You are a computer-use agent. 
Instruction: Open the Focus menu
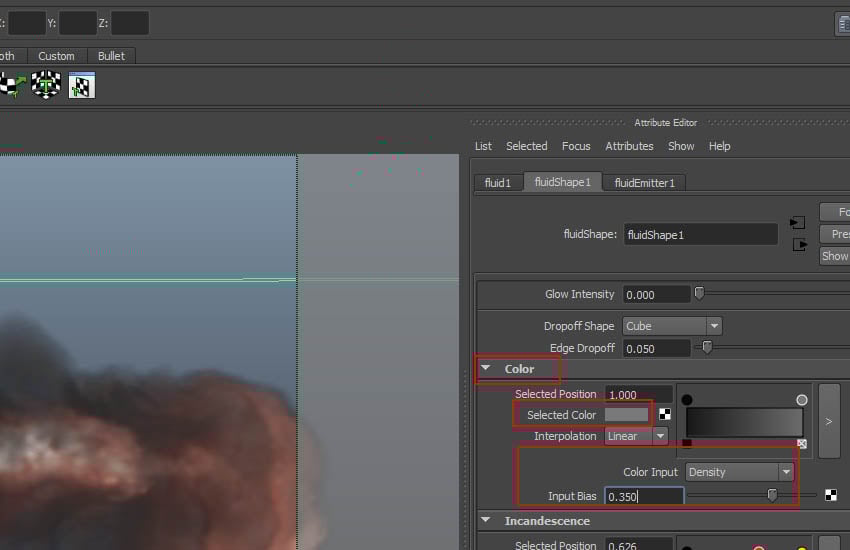pos(576,146)
